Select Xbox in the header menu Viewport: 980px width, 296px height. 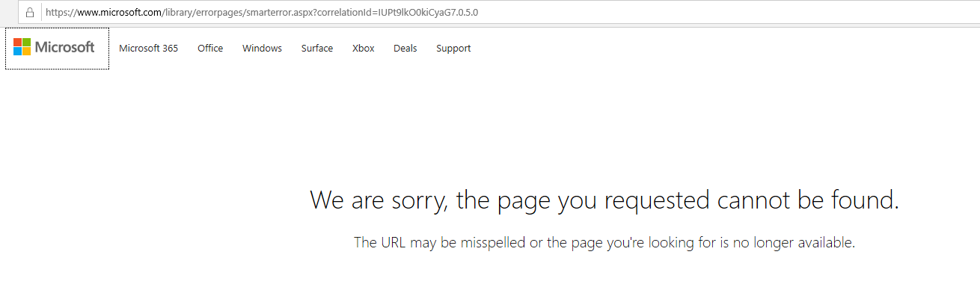click(x=364, y=48)
